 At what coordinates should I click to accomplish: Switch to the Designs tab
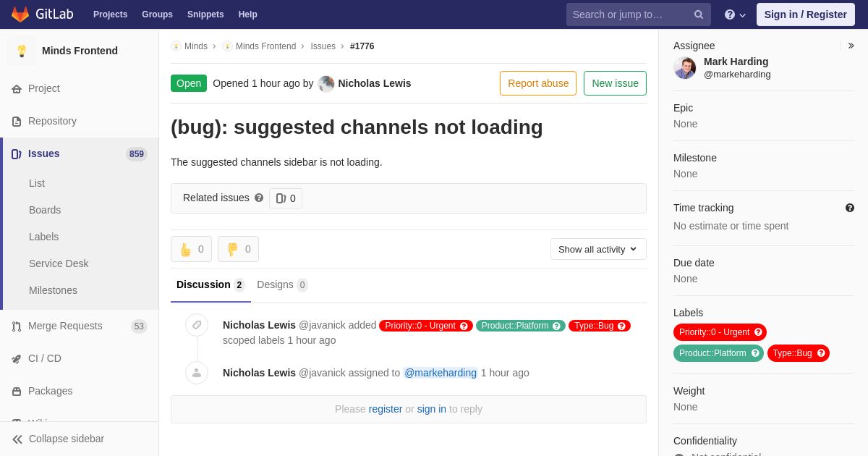click(x=282, y=285)
